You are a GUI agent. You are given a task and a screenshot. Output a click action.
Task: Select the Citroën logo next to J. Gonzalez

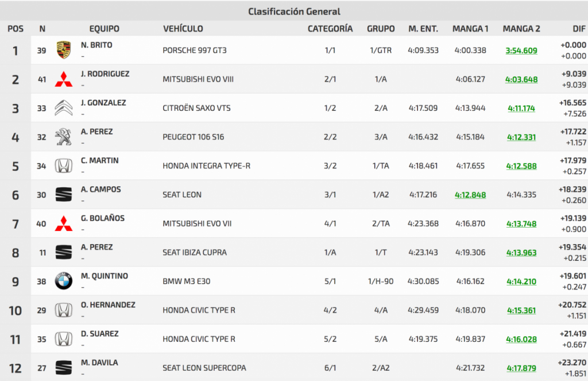pos(63,108)
